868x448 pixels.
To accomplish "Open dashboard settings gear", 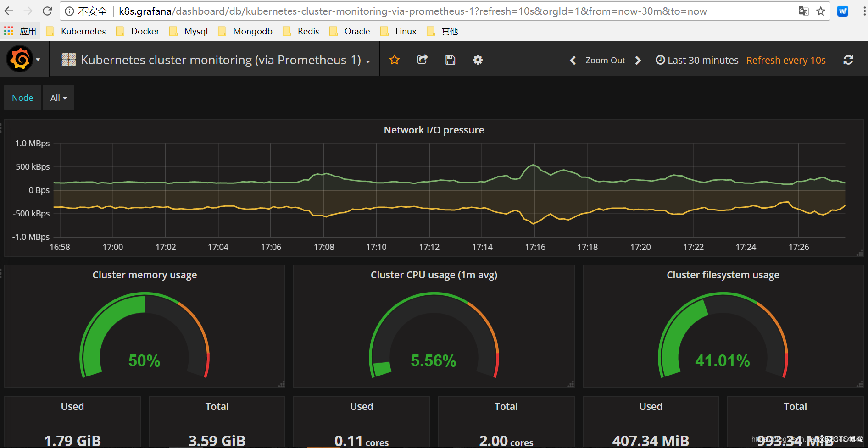I will (x=478, y=60).
